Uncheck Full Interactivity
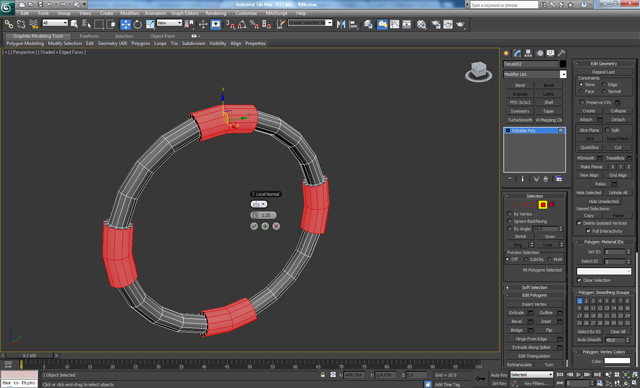Screen dimensions: 640x388 pos(588,231)
